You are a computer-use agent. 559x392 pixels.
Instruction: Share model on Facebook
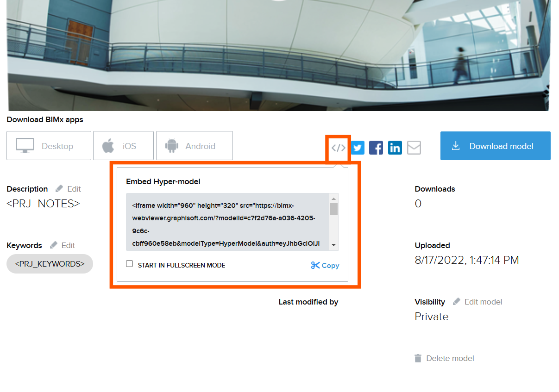[x=376, y=148]
